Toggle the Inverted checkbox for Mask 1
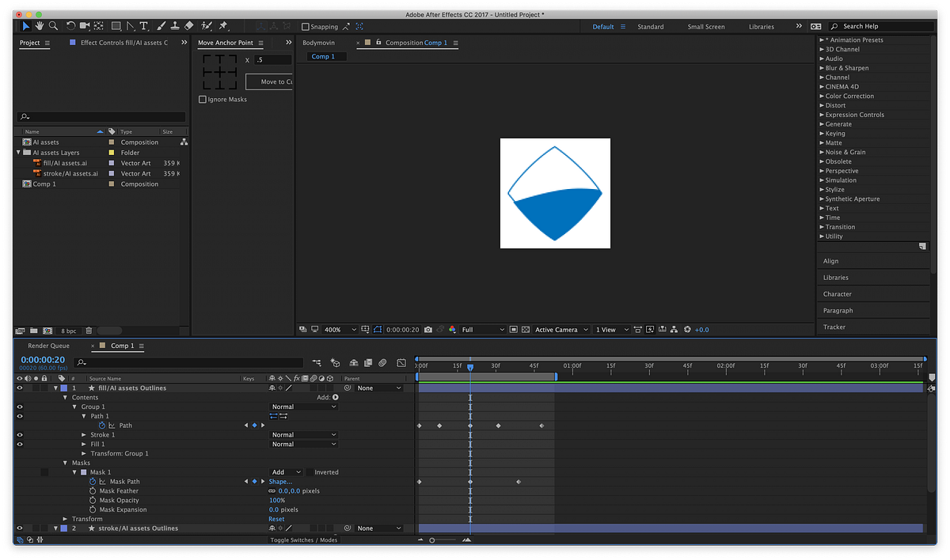Screen dimensions: 950x560 [310, 472]
